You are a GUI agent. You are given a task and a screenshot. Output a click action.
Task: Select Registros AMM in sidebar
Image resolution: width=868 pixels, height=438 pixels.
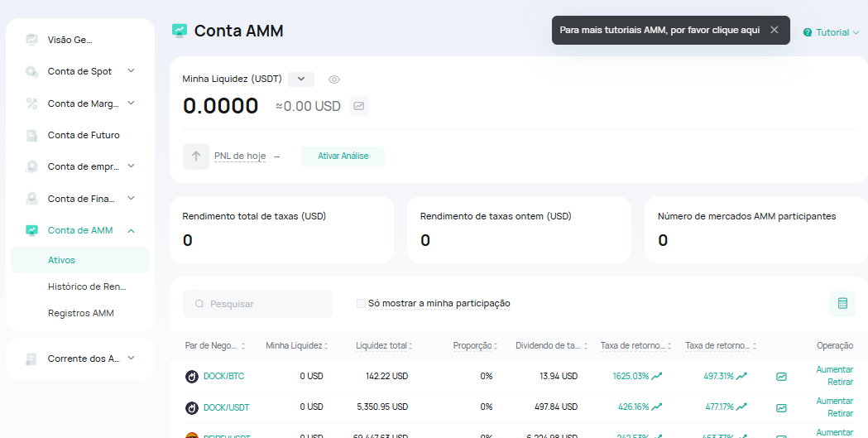click(81, 313)
